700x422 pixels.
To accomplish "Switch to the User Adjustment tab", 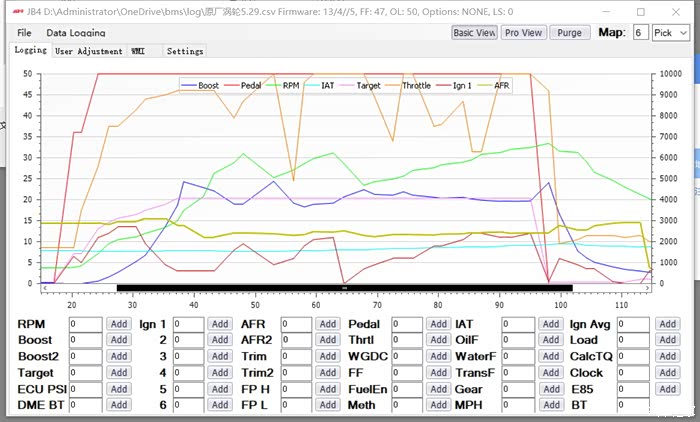I will point(88,51).
